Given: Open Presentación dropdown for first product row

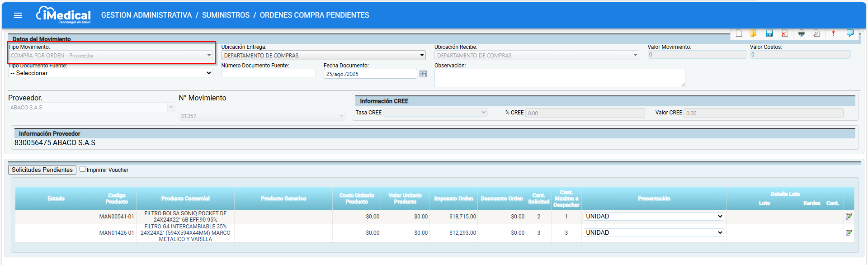Looking at the screenshot, I should (x=653, y=217).
